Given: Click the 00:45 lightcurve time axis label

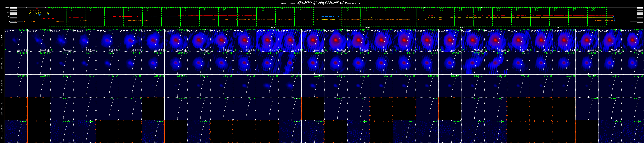Looking at the screenshot, I should (462, 28).
